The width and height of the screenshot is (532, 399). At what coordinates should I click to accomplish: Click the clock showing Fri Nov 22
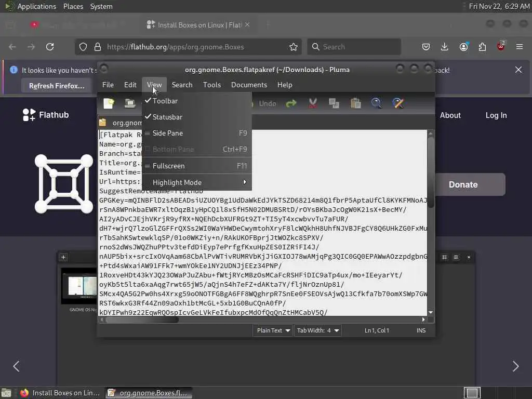499,6
